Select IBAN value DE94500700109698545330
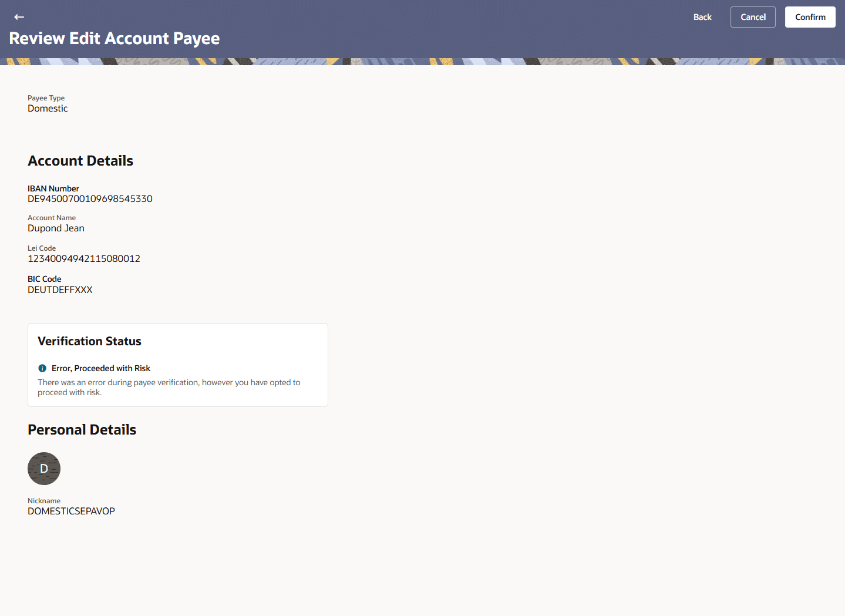Screen dimensions: 845x616 tap(90, 199)
